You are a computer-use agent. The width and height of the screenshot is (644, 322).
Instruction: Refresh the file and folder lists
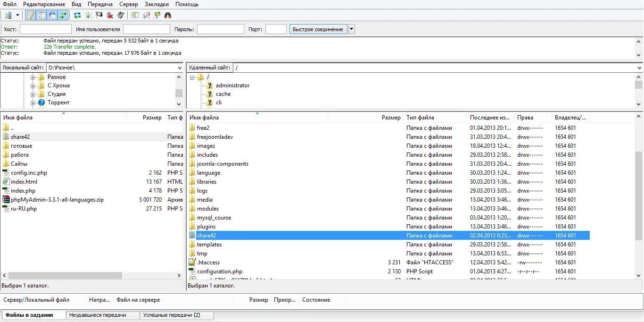coord(77,15)
